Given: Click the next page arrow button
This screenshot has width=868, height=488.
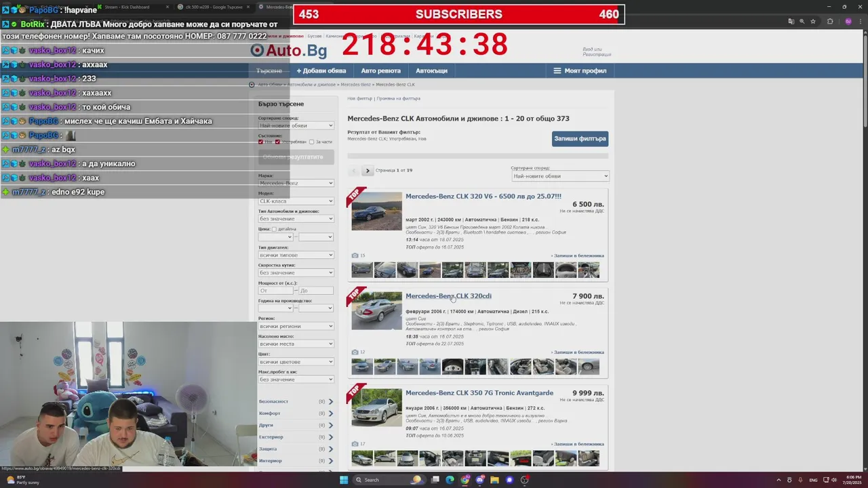Looking at the screenshot, I should pyautogui.click(x=367, y=171).
